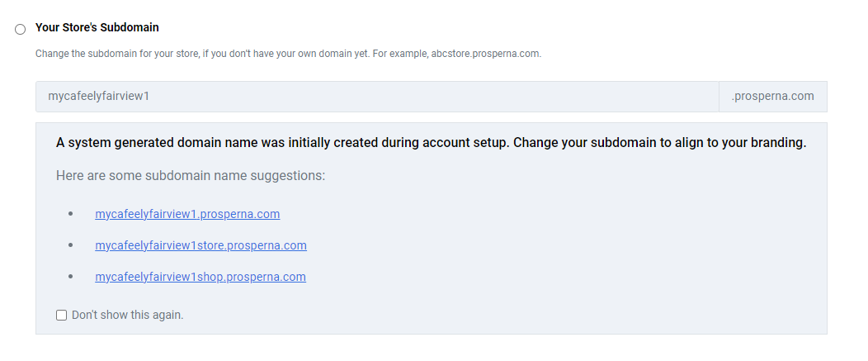Open the mycafeelyfairview1.prosperna.com suggestion link
Screen dimensions: 868x361
pyautogui.click(x=187, y=214)
